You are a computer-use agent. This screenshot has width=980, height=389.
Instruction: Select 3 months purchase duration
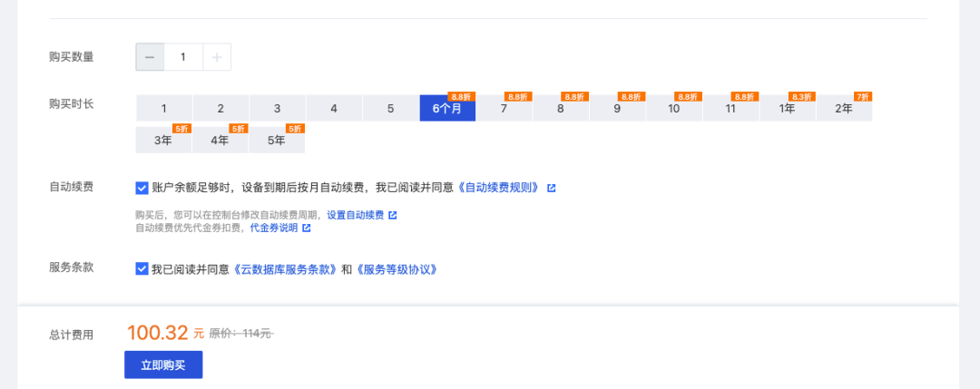click(x=278, y=108)
